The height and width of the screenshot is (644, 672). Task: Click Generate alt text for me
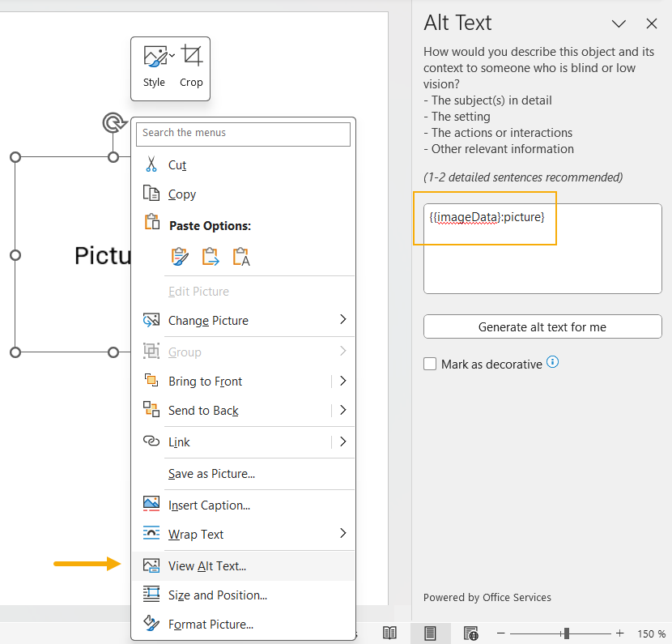[x=542, y=326]
